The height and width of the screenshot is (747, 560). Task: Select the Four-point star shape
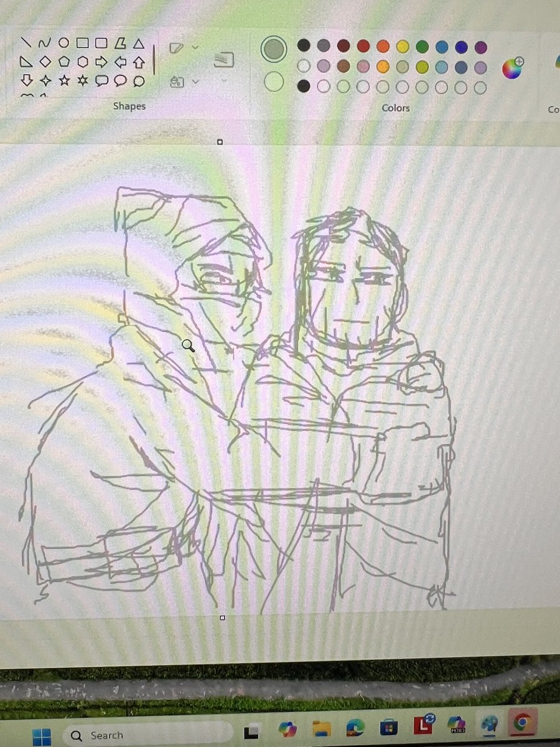(x=45, y=80)
